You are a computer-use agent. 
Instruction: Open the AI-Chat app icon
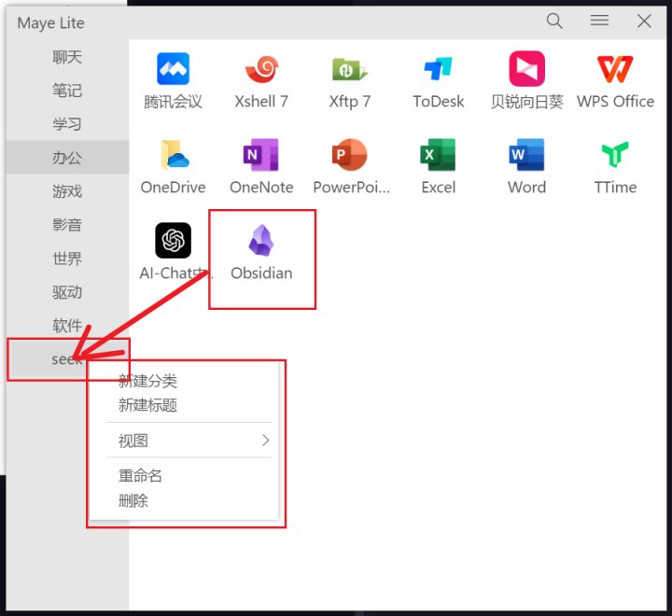tap(173, 241)
